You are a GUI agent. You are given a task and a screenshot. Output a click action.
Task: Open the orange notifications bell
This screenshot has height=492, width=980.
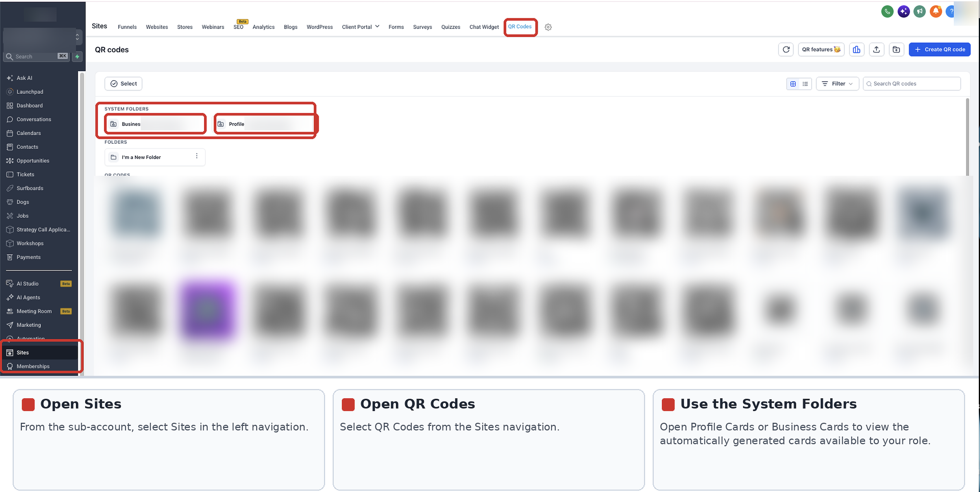[x=936, y=11]
